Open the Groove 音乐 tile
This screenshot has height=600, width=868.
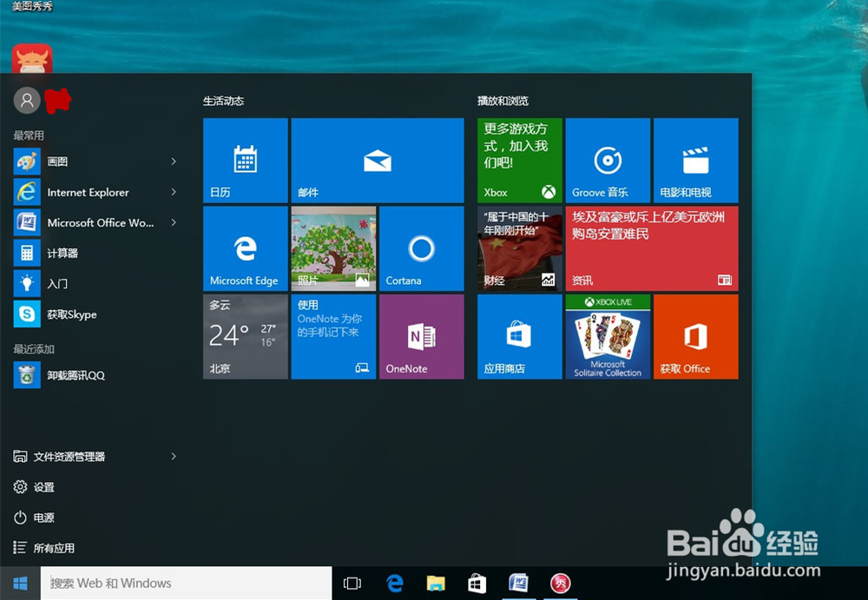pyautogui.click(x=608, y=160)
